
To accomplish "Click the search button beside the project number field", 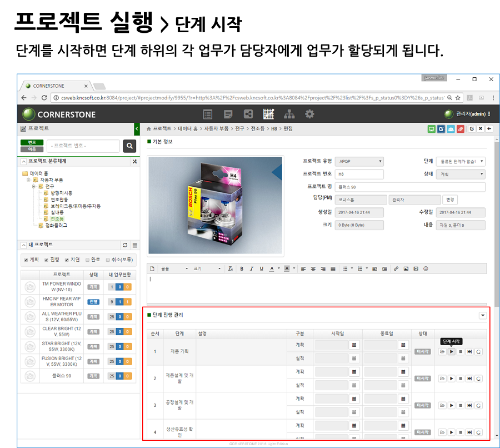I will click(129, 146).
